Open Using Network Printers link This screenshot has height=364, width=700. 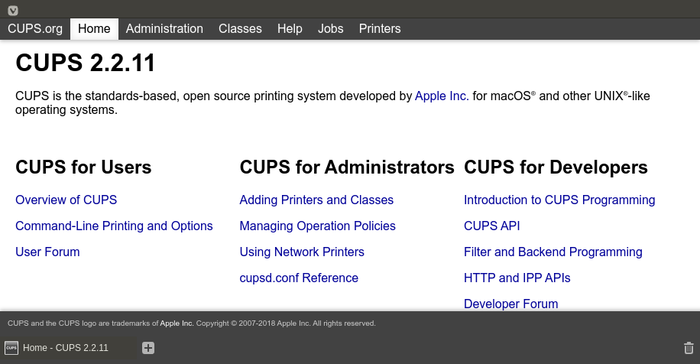(302, 252)
